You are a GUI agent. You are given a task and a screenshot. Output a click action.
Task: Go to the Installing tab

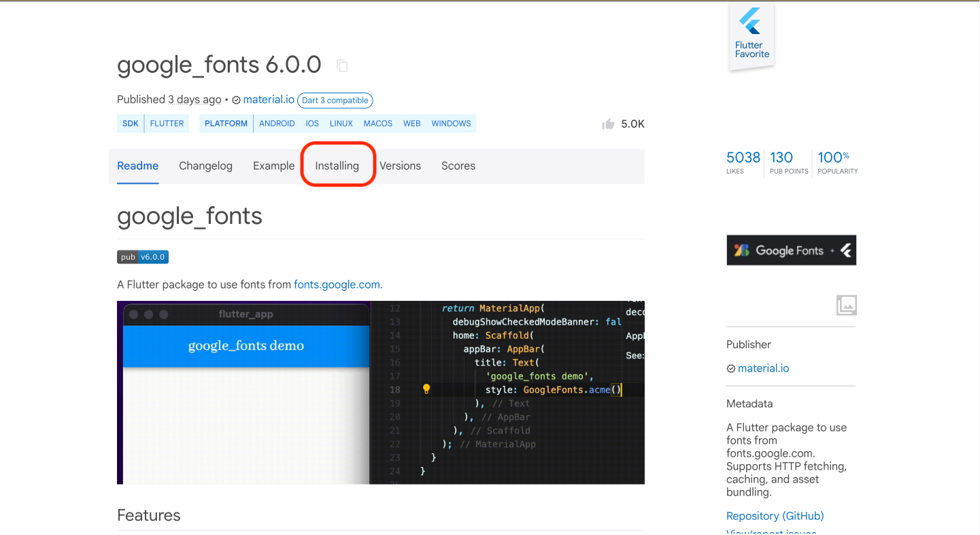(x=337, y=166)
